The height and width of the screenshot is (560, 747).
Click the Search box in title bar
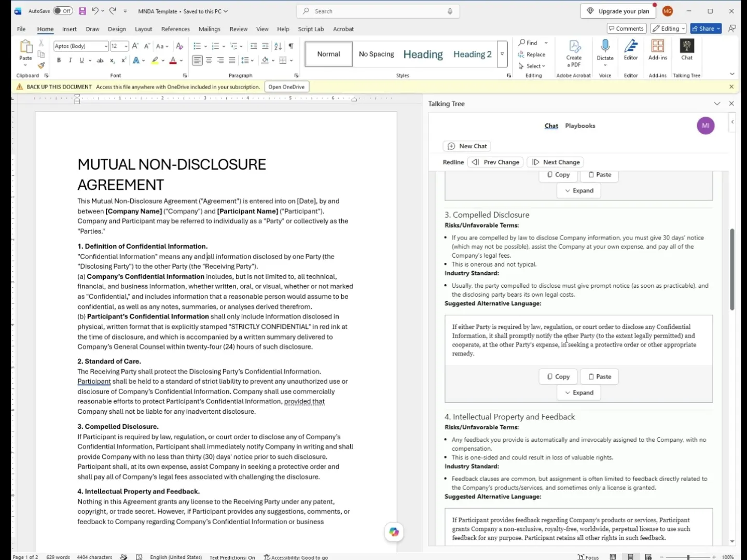(378, 11)
